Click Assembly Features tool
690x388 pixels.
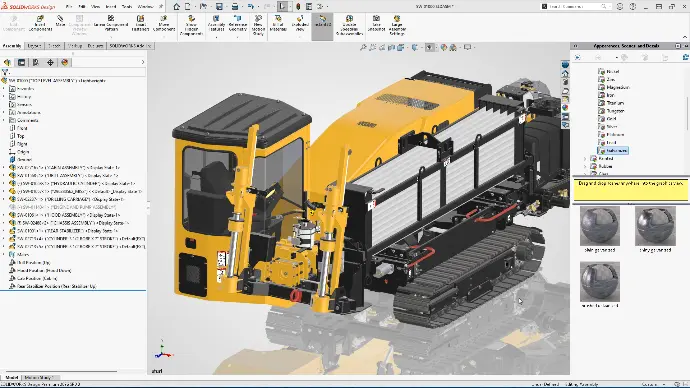(216, 24)
